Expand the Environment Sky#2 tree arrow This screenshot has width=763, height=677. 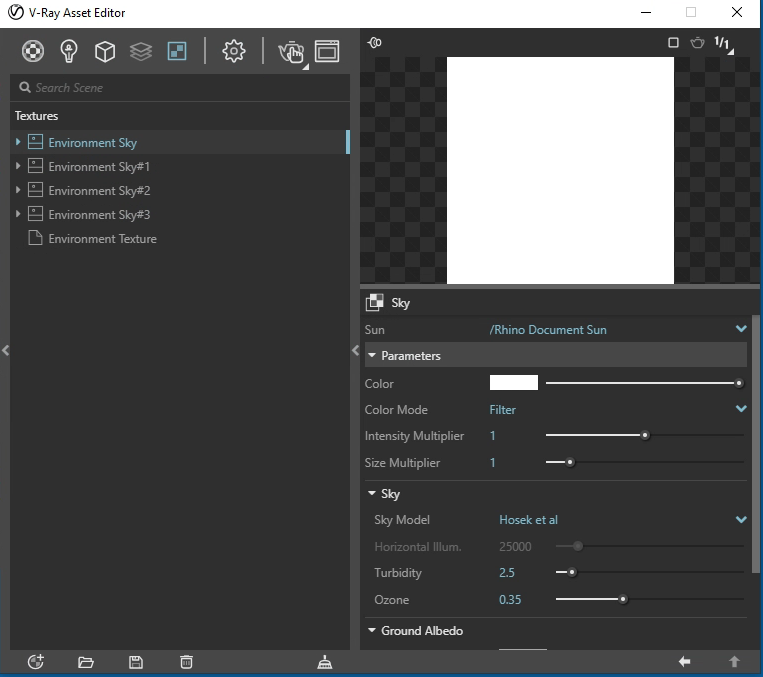pyautogui.click(x=18, y=189)
